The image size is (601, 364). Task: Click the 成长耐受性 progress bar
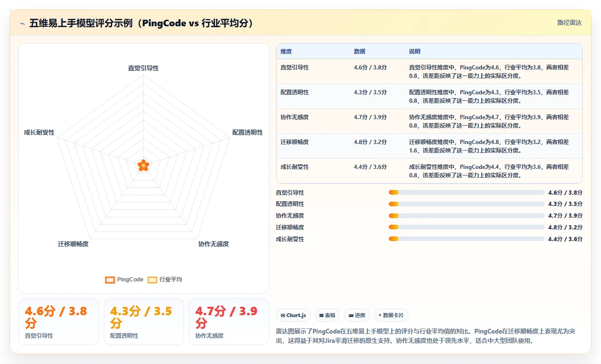click(467, 239)
